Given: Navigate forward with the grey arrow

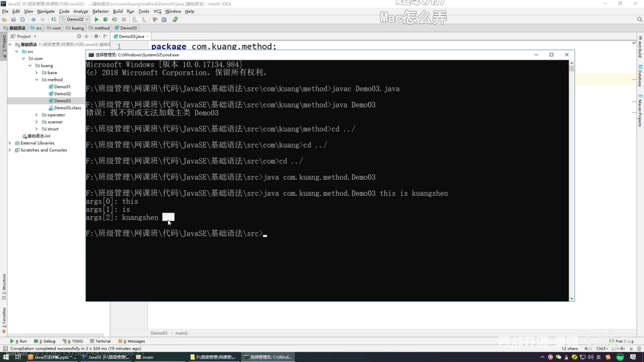Looking at the screenshot, I should (43, 20).
